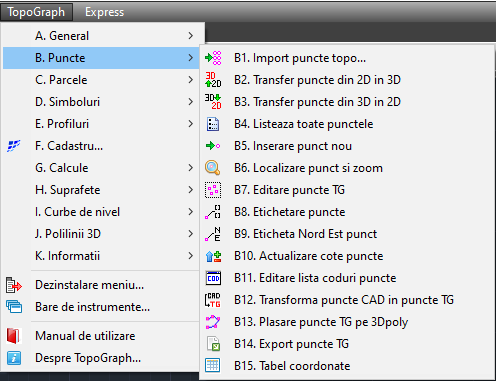Choose Bare de instrumente... option
Image resolution: width=496 pixels, height=381 pixels.
(101, 307)
